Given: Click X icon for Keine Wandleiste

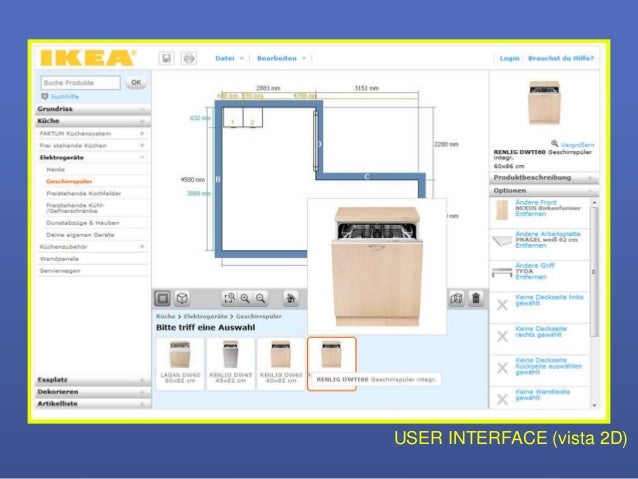Looking at the screenshot, I should (x=502, y=399).
